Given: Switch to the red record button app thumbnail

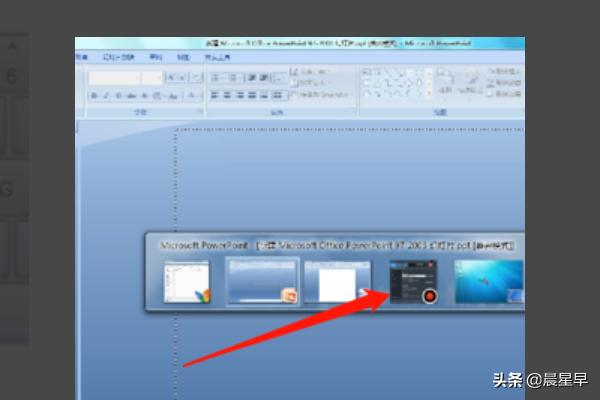Looking at the screenshot, I should [413, 282].
